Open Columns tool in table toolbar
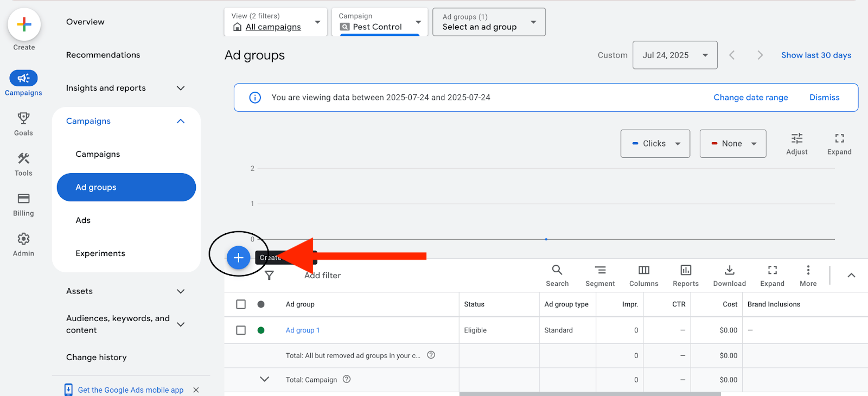 click(644, 276)
